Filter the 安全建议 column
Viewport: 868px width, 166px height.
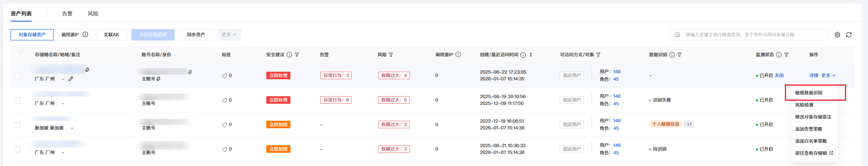[x=297, y=55]
